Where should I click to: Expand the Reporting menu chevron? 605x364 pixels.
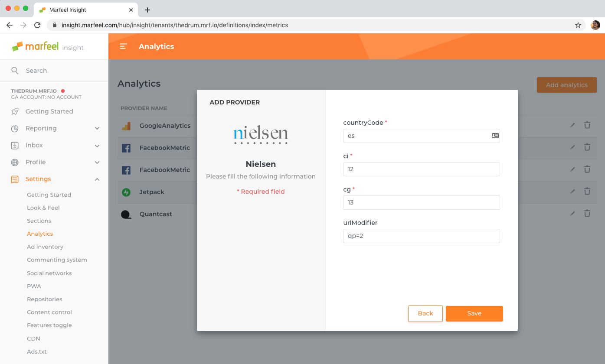pos(97,128)
